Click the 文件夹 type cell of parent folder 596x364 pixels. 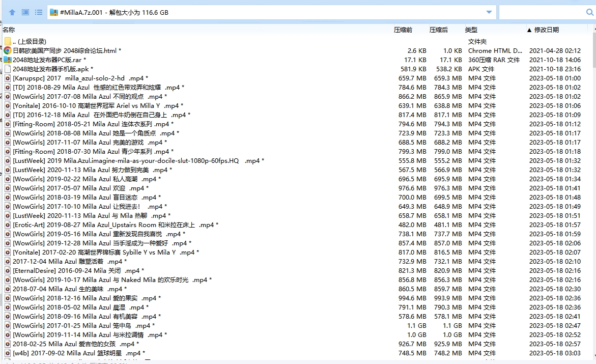(477, 41)
